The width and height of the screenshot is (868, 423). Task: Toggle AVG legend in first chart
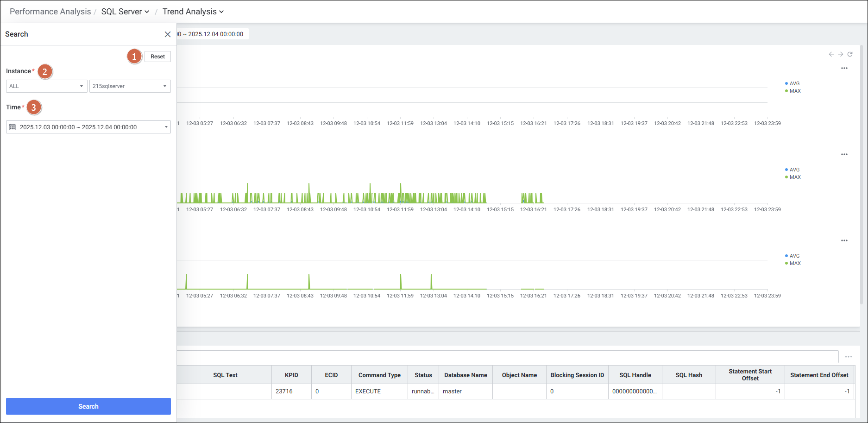click(x=793, y=83)
